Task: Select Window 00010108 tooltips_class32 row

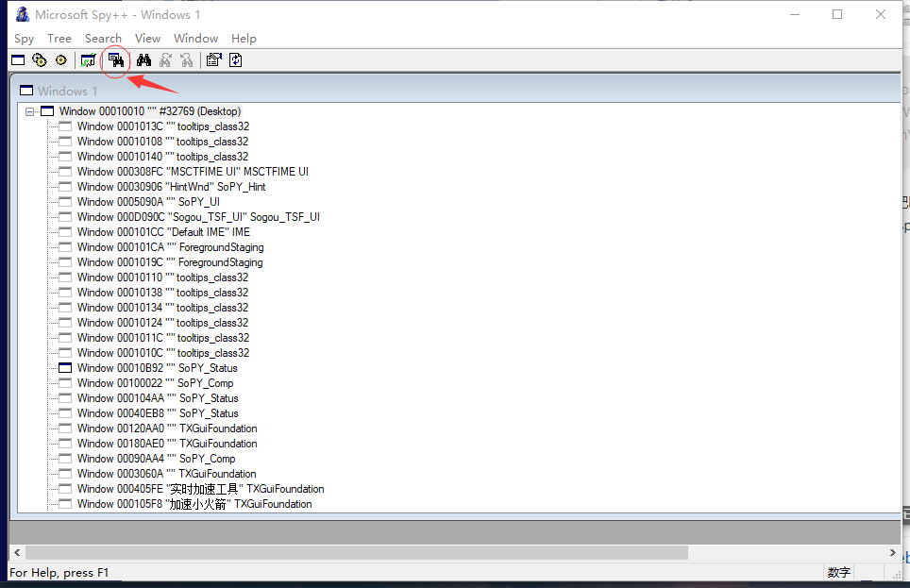Action: click(x=162, y=142)
